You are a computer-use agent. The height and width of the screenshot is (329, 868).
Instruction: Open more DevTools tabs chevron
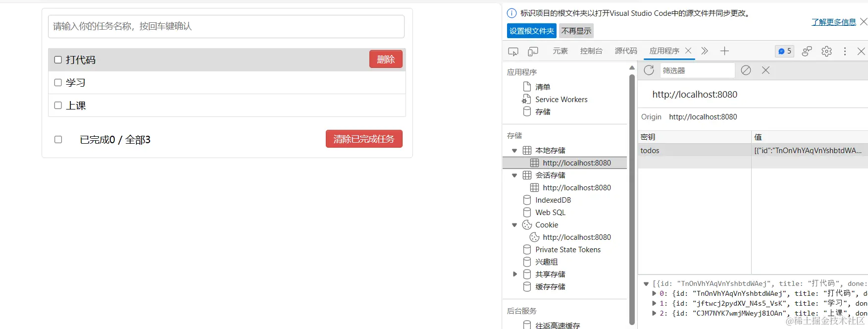click(705, 51)
